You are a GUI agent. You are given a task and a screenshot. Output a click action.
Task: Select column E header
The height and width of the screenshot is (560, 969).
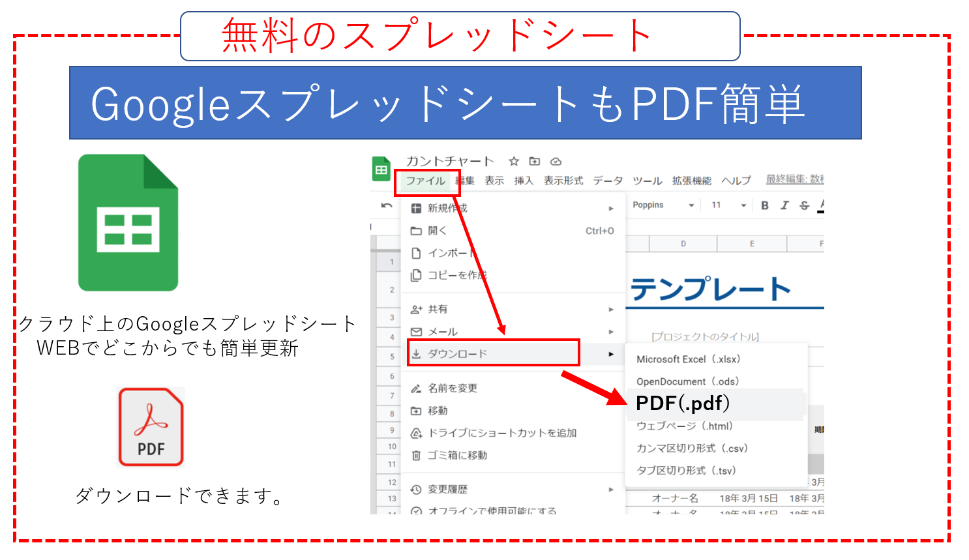coord(752,244)
